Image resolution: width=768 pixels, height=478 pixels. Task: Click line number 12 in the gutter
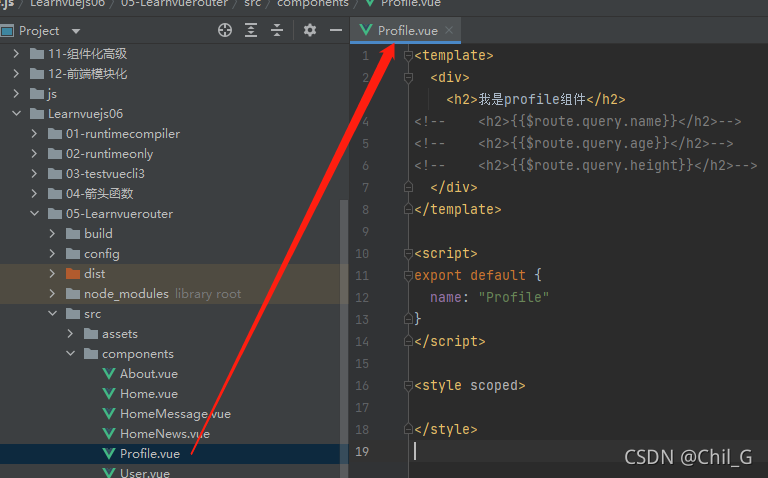[362, 297]
